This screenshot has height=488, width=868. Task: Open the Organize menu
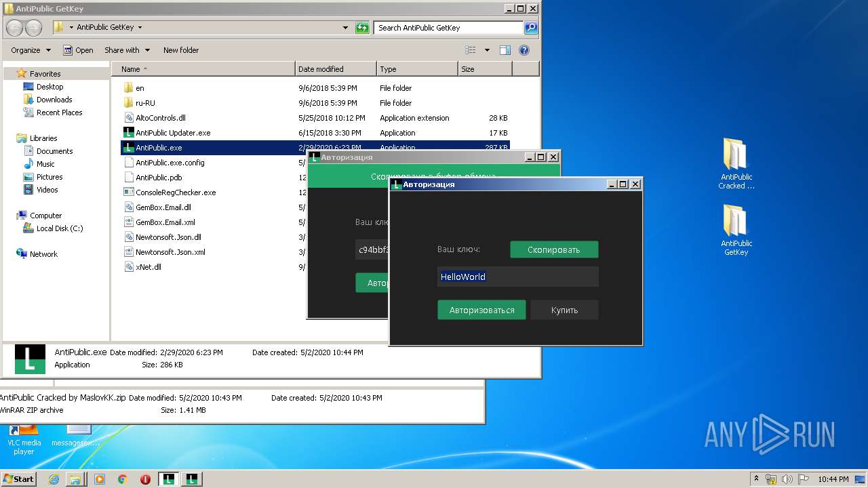(31, 50)
